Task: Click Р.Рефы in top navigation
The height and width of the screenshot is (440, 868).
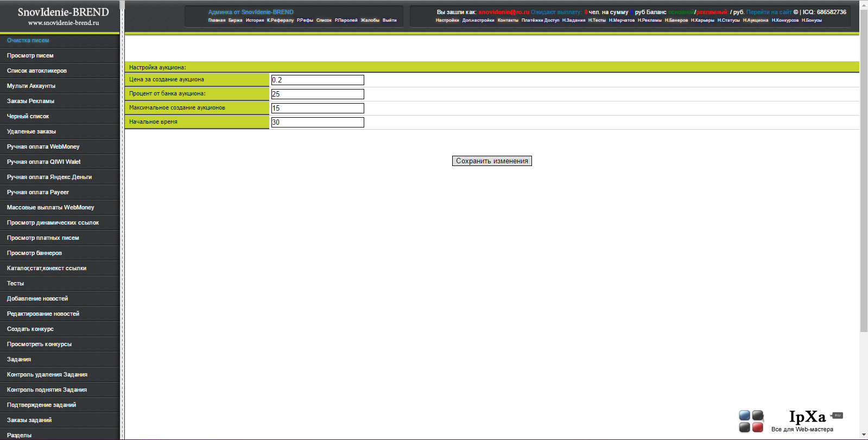Action: (x=305, y=20)
